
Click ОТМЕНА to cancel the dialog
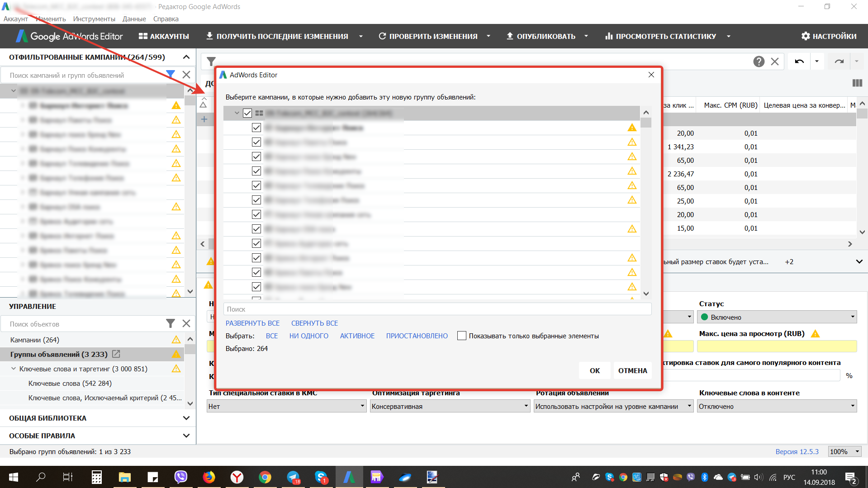[x=632, y=370]
